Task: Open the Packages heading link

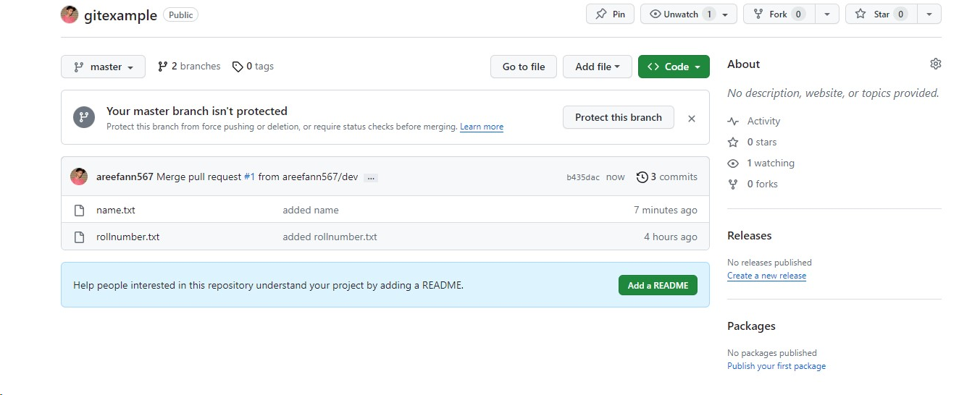Action: [x=751, y=326]
